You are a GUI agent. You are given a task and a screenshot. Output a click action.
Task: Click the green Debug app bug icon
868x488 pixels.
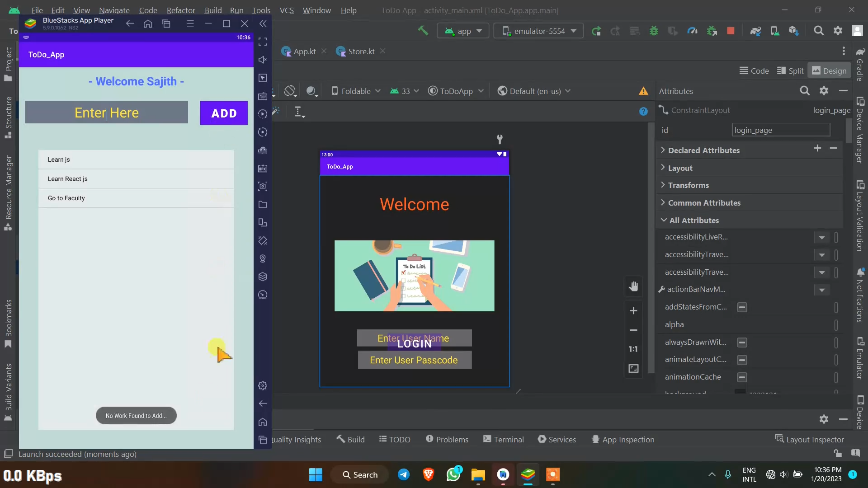(654, 31)
